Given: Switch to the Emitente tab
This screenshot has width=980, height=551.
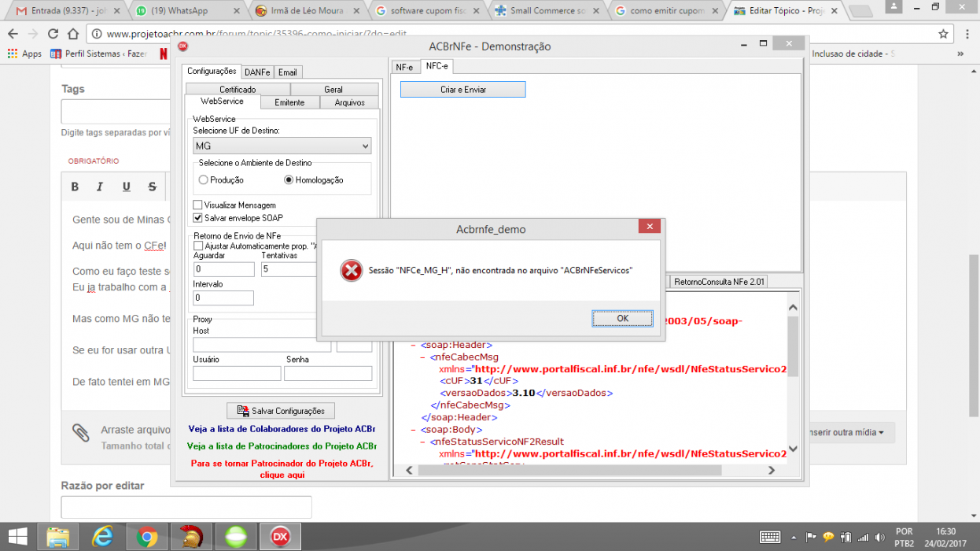Looking at the screenshot, I should coord(289,102).
